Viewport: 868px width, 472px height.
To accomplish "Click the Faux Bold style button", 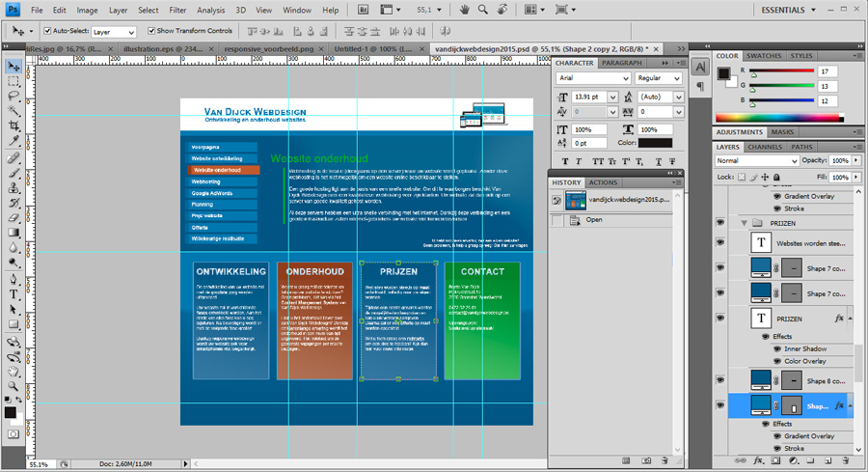I will 565,162.
